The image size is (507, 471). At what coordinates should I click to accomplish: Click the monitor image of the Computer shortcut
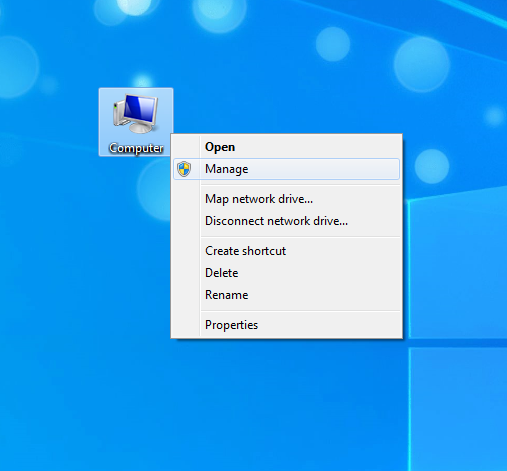[136, 113]
